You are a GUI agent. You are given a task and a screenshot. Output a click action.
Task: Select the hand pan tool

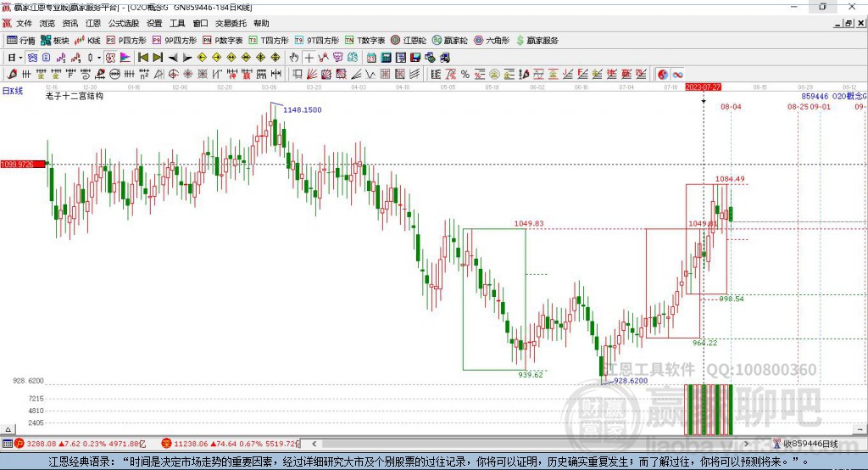(x=294, y=58)
